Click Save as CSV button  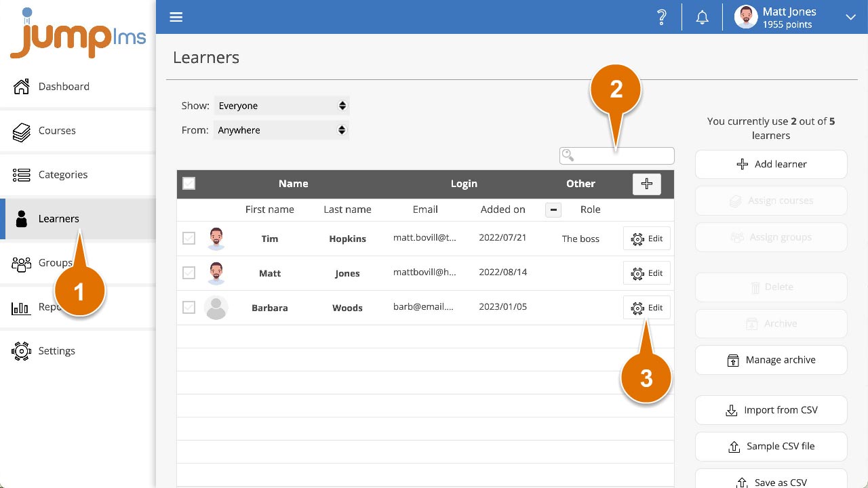click(x=771, y=480)
